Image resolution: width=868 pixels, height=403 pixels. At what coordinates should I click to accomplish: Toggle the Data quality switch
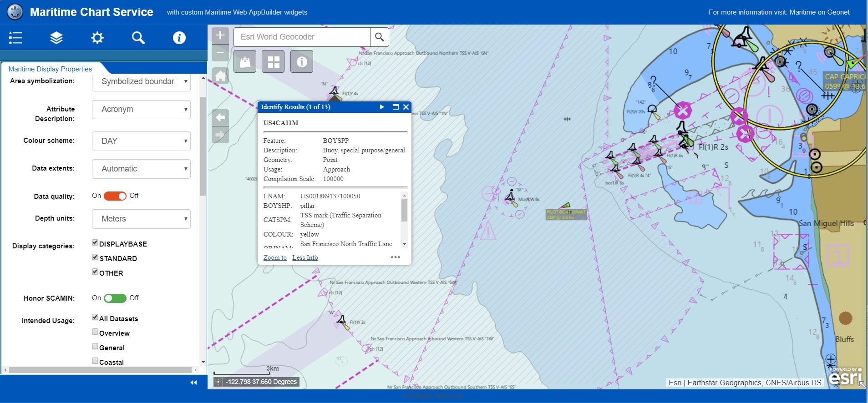pyautogui.click(x=115, y=196)
